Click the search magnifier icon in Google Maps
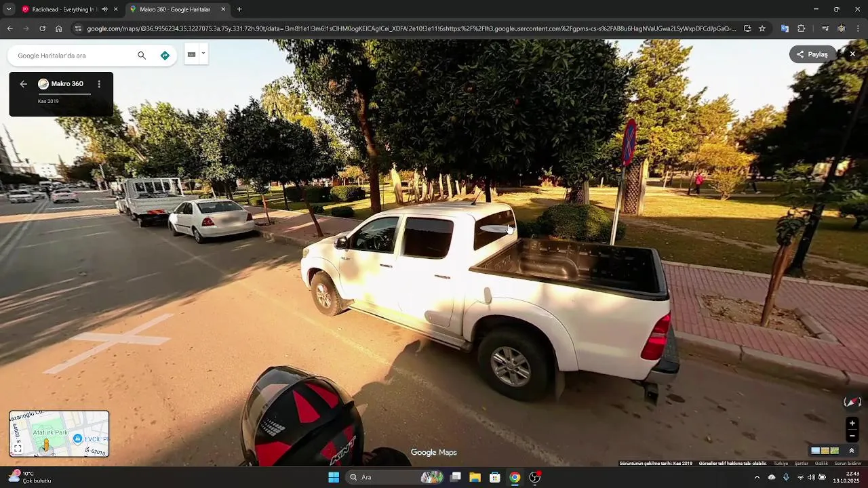 click(142, 56)
